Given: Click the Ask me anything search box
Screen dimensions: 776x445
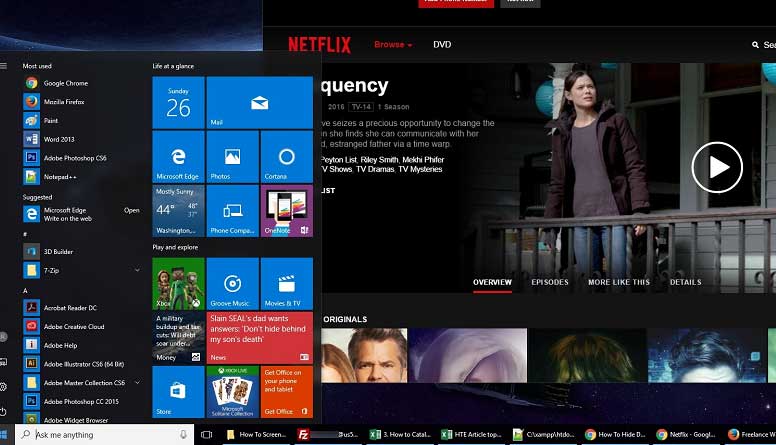Looking at the screenshot, I should (104, 435).
